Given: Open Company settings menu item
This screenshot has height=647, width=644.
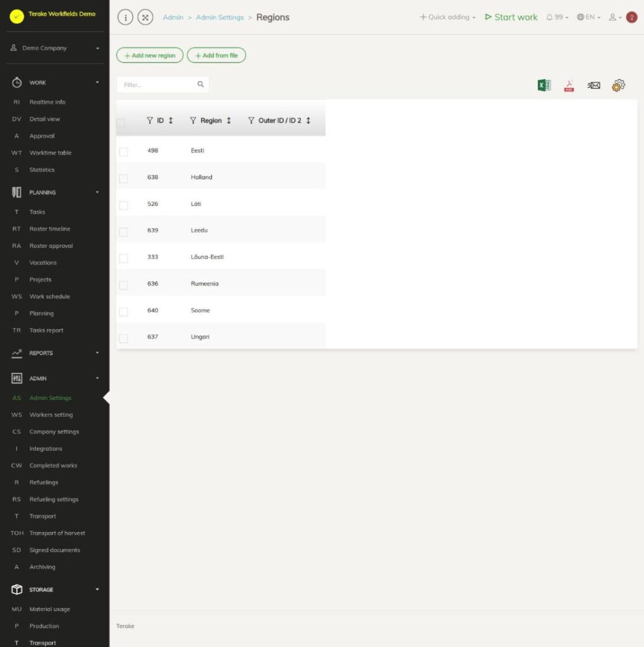Looking at the screenshot, I should (54, 432).
